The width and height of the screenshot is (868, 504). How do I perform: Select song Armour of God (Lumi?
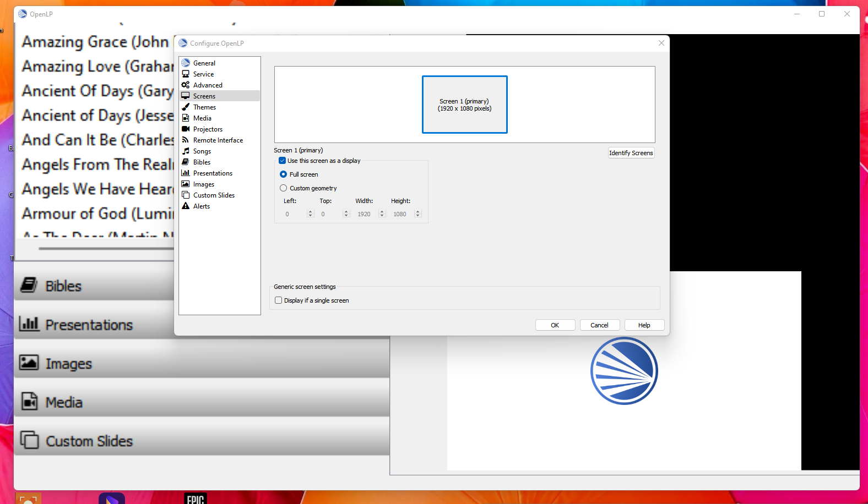click(97, 213)
